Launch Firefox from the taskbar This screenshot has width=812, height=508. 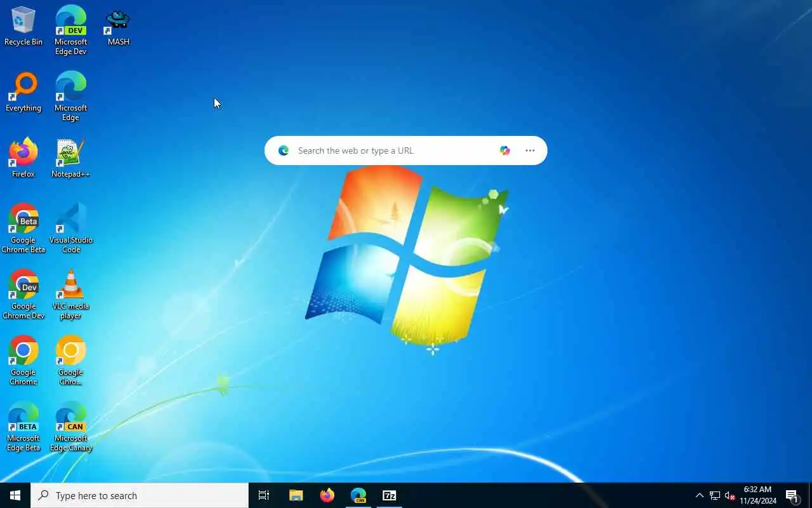[327, 495]
